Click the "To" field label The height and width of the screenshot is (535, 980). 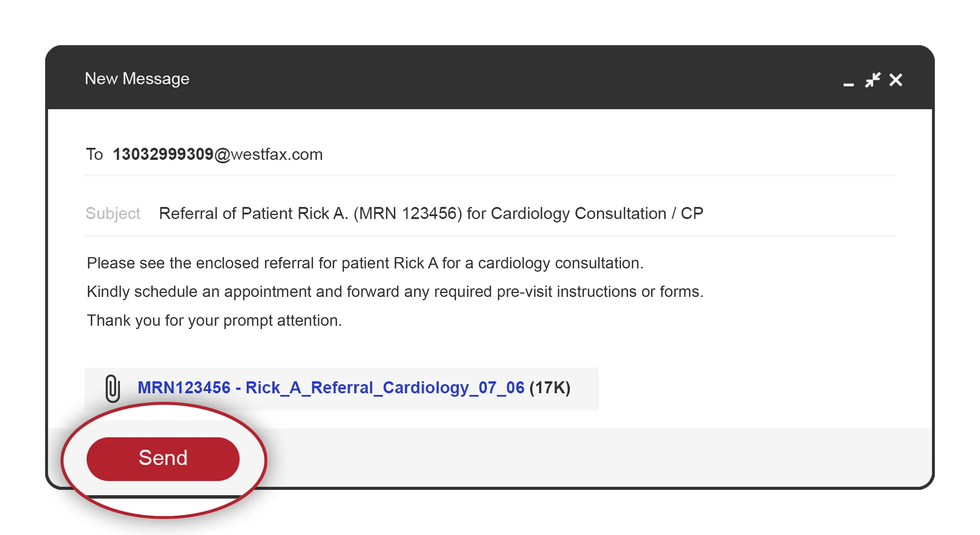tap(94, 154)
